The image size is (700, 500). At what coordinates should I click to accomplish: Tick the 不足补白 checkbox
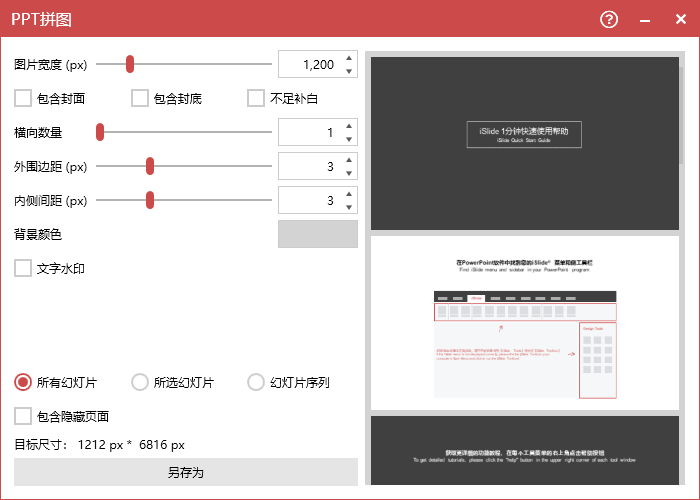click(256, 98)
